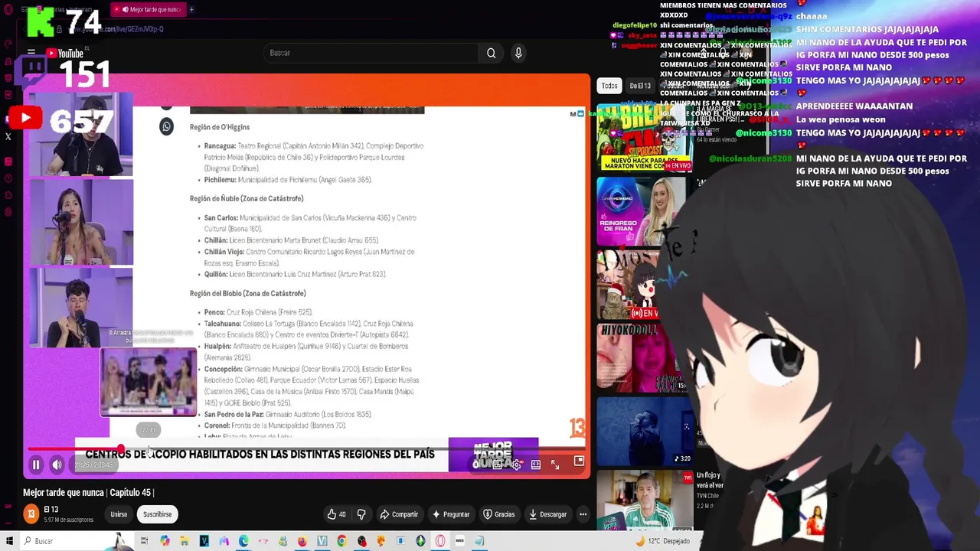
Task: Open the more actions three-dot menu
Action: [583, 514]
